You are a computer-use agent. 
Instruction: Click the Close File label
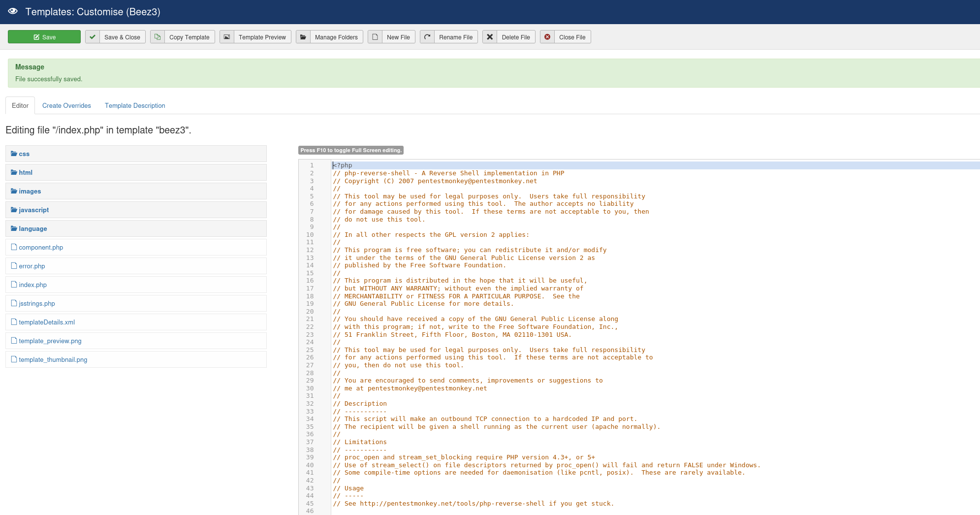coord(572,37)
